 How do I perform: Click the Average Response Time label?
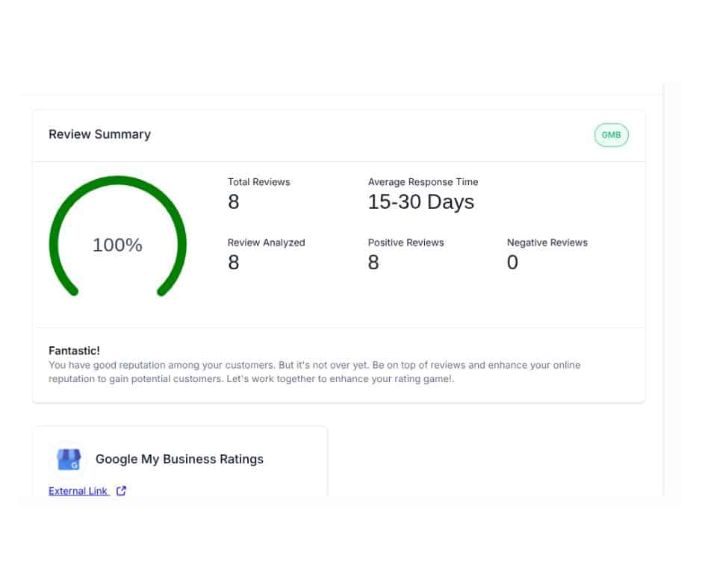423,182
